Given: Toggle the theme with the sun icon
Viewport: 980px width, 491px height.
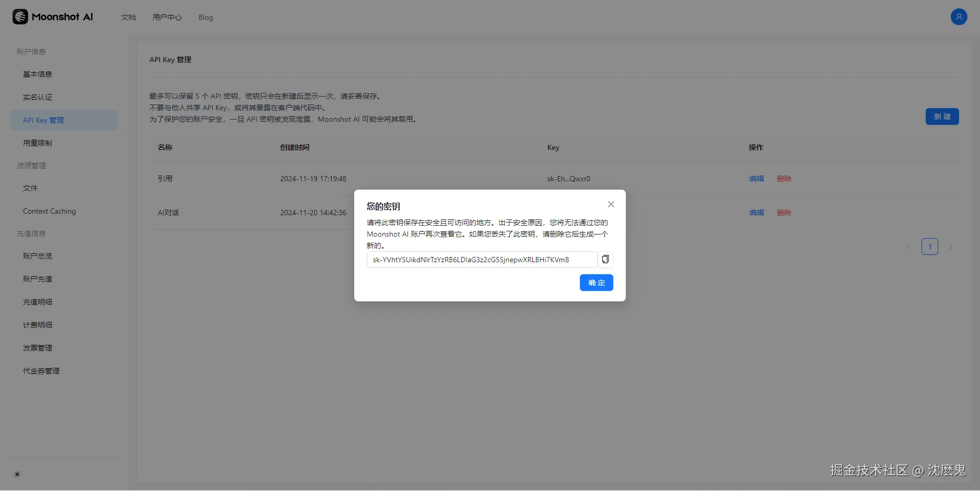Looking at the screenshot, I should click(17, 474).
